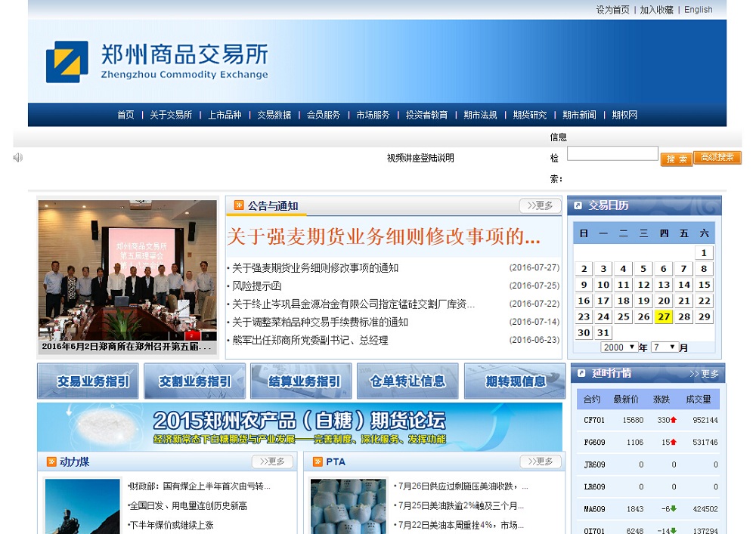
Task: Click the 动力煤 section thumbnail image
Action: (82, 506)
